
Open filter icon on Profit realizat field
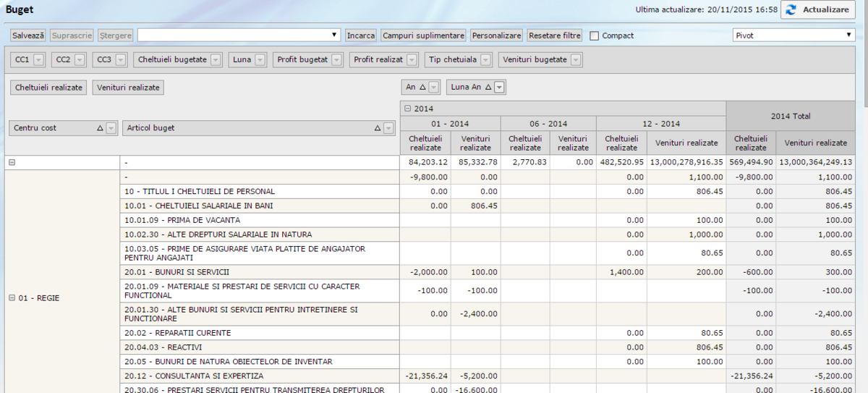(x=412, y=60)
